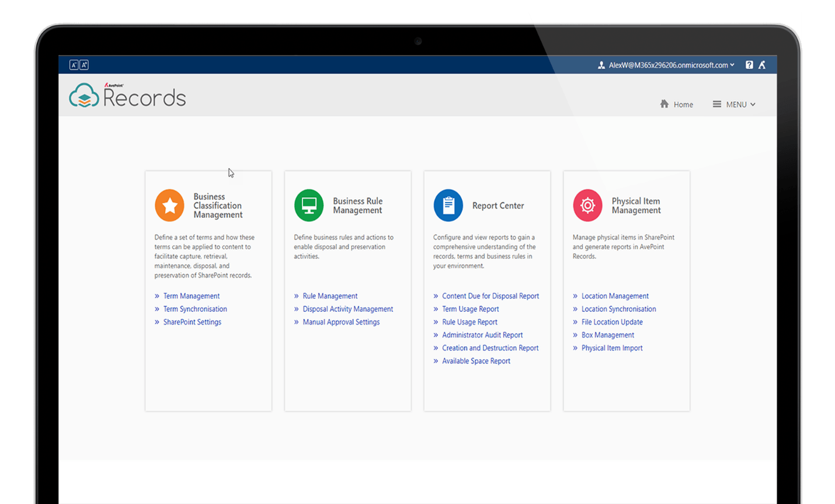Click chevron bullet before Term Management
Screen dimensions: 835x504
click(x=157, y=296)
